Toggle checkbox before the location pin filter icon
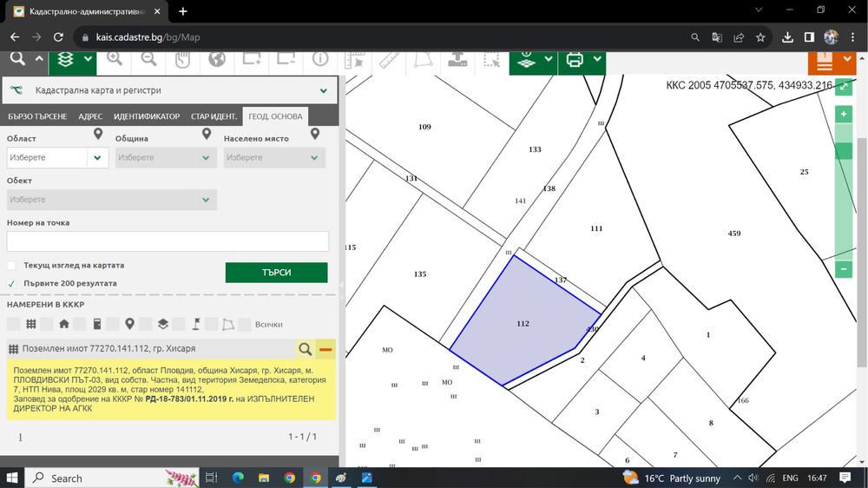The image size is (868, 488). click(x=112, y=324)
